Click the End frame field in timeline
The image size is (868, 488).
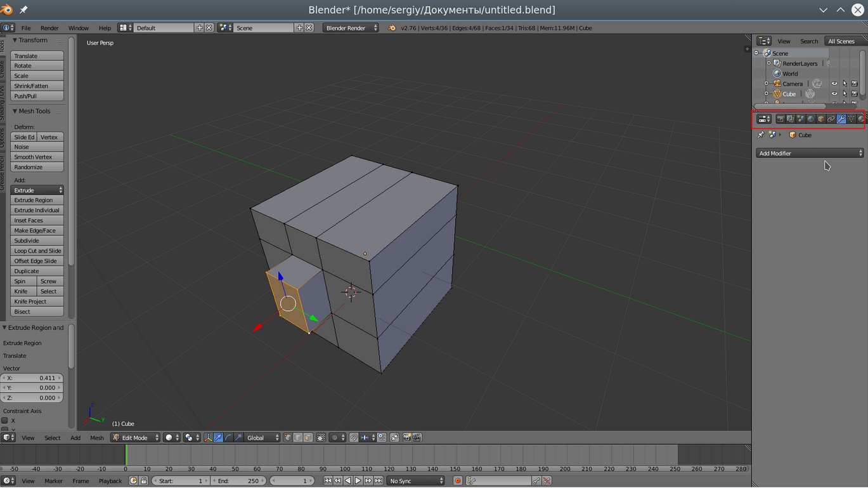238,481
